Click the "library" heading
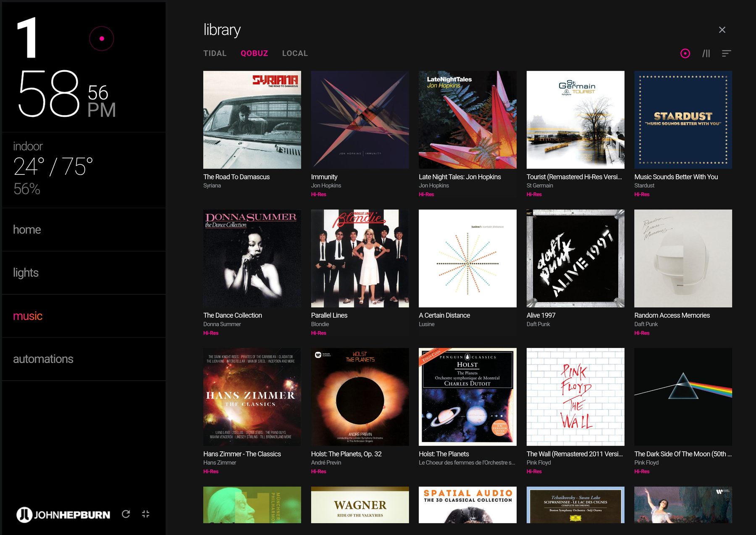 [222, 30]
